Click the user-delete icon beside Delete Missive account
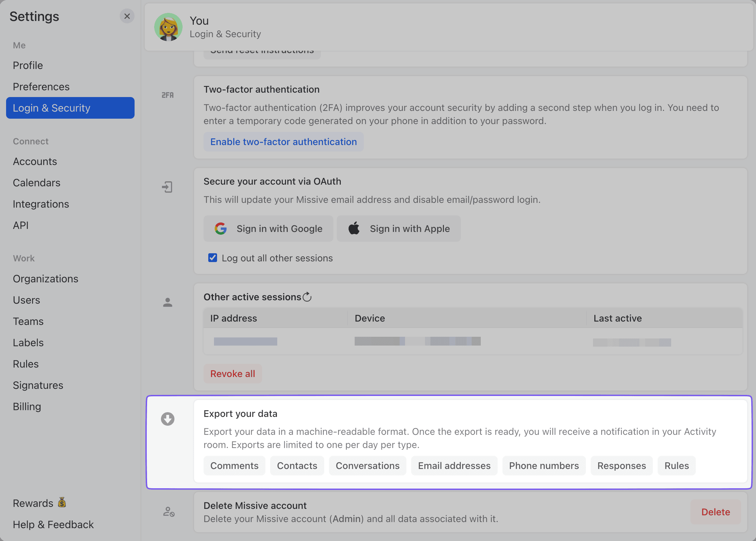This screenshot has height=541, width=756. pos(168,512)
